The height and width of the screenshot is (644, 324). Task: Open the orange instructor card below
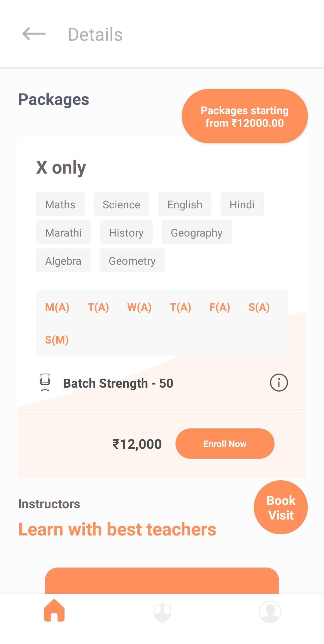click(x=162, y=580)
